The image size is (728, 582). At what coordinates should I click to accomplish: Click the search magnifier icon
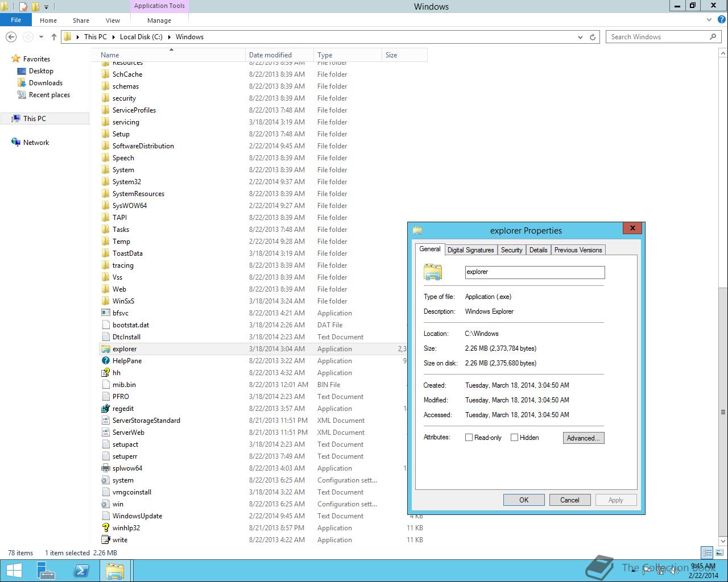(713, 37)
